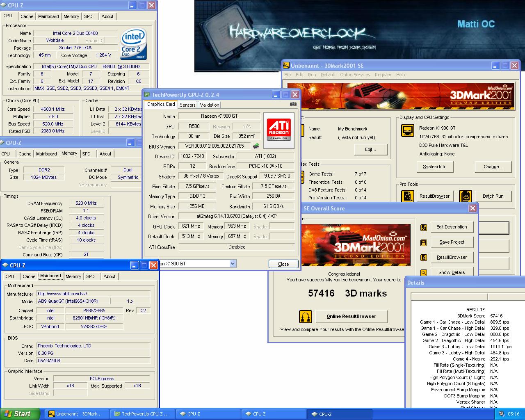
Task: Open Online Services menu in 3DMark2001
Action: tap(355, 75)
